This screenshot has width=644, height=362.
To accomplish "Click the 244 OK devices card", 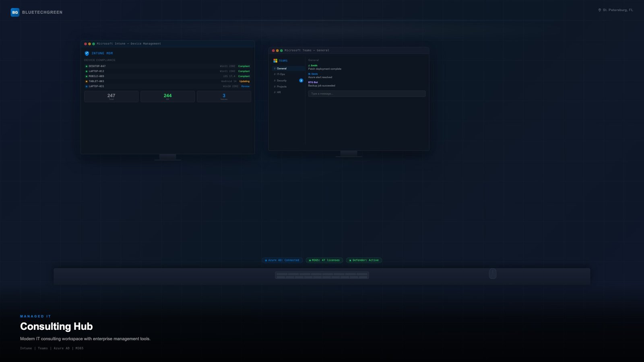I will tap(167, 97).
